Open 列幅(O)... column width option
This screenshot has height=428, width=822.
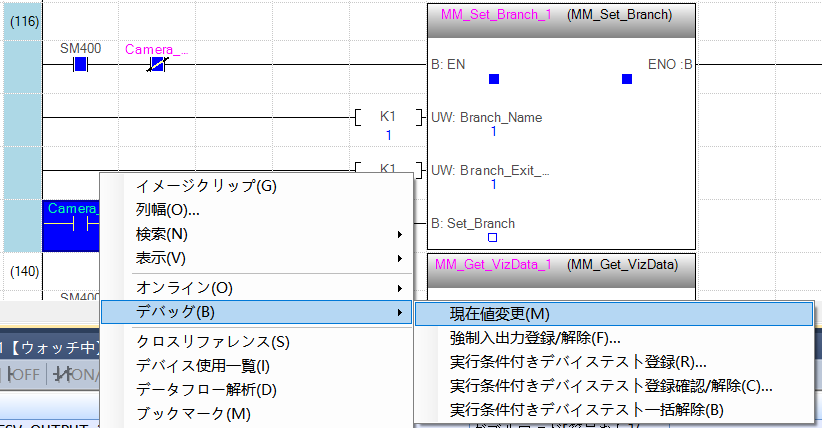coord(168,210)
